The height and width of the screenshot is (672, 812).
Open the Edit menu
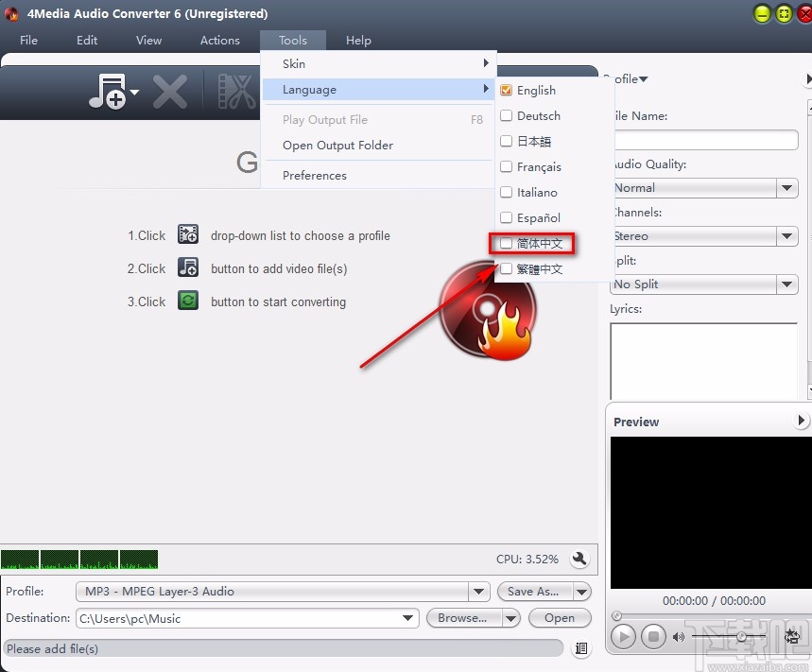click(x=86, y=40)
